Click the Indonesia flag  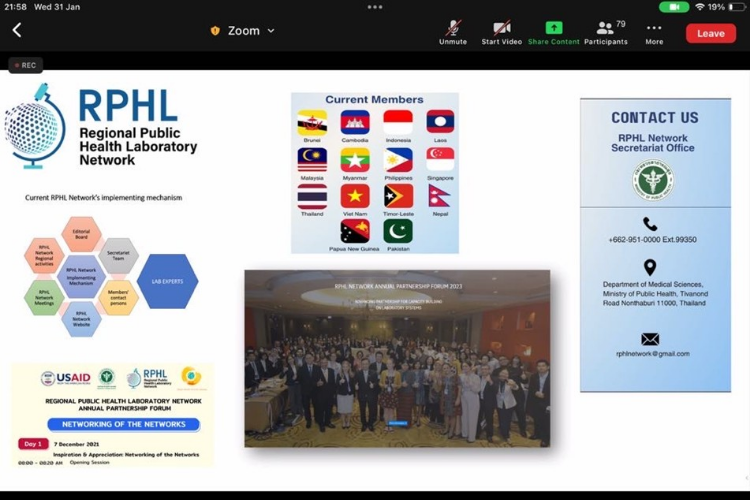pos(398,122)
